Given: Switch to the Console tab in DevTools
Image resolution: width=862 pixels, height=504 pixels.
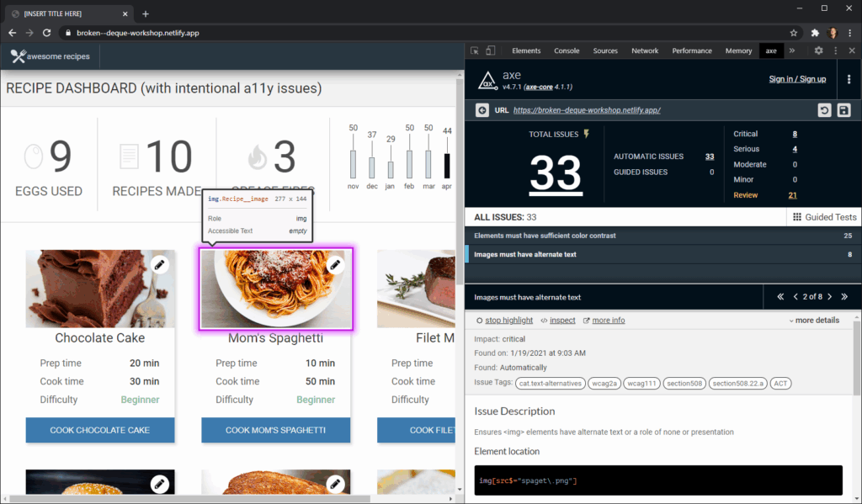Looking at the screenshot, I should click(566, 50).
